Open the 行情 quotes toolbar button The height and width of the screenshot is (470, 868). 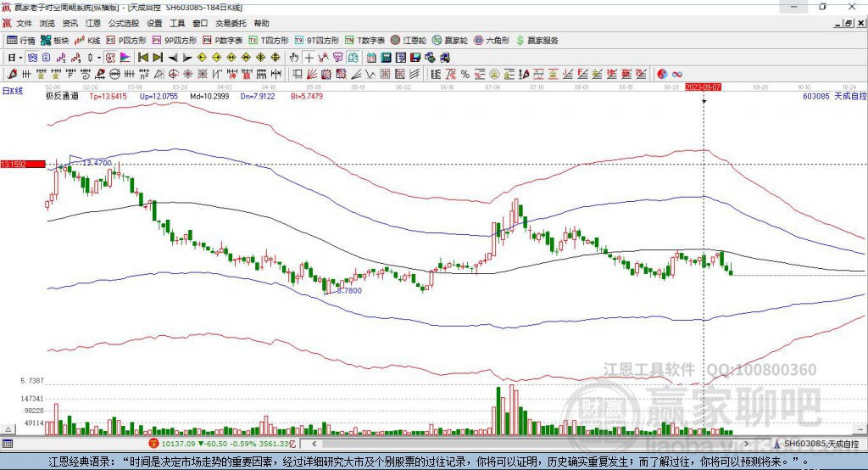coord(21,41)
